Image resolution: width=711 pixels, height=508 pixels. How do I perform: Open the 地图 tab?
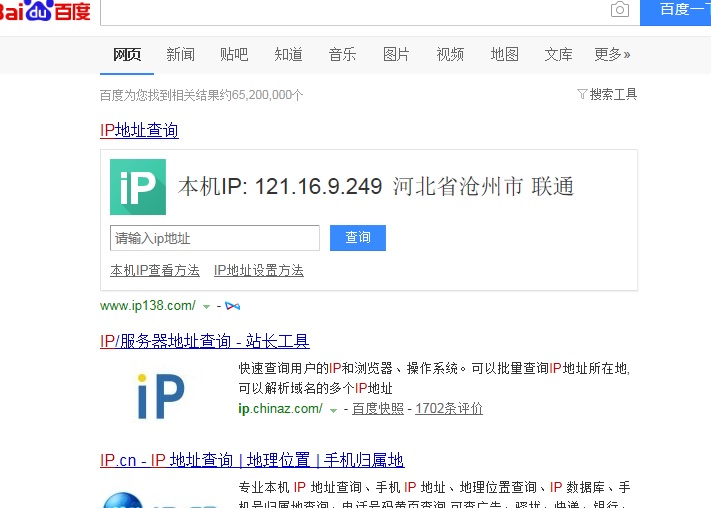click(x=505, y=54)
